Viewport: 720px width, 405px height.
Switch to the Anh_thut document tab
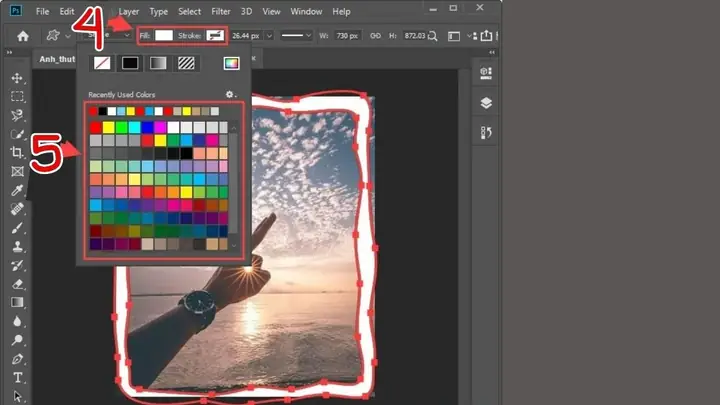(57, 59)
